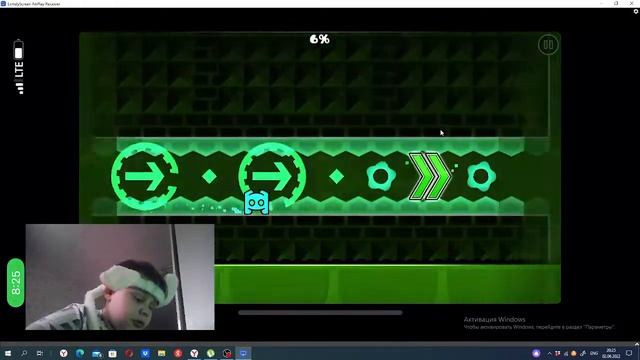640x360 pixels.
Task: Open the Windows notification center
Action: point(629,353)
